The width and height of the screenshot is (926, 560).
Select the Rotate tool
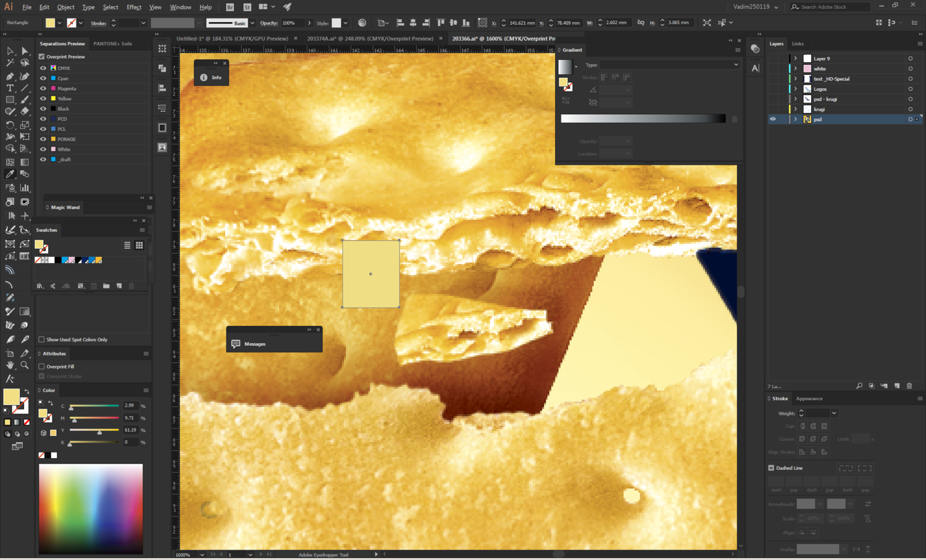pyautogui.click(x=10, y=125)
